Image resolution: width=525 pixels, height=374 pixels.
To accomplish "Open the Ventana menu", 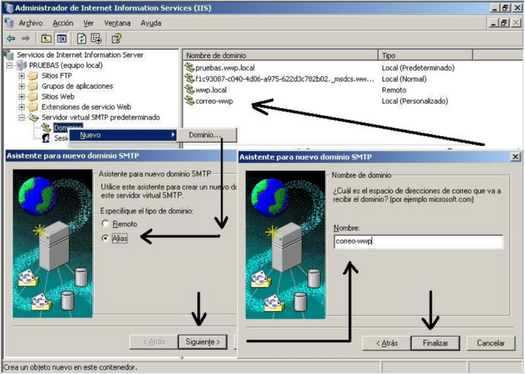I will (x=117, y=23).
